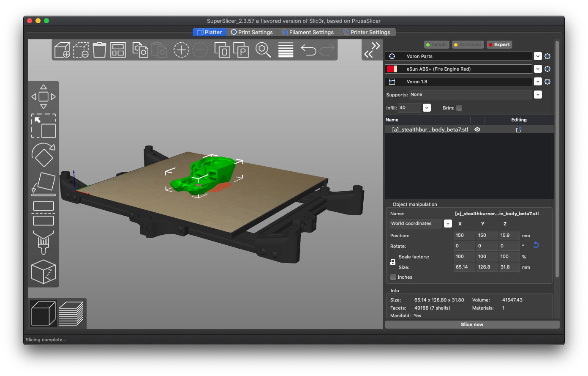Click the Infill value field
This screenshot has width=588, height=376.
[409, 108]
